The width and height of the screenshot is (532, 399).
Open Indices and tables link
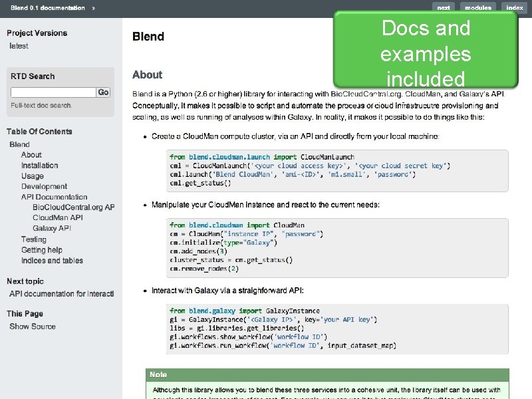click(52, 261)
